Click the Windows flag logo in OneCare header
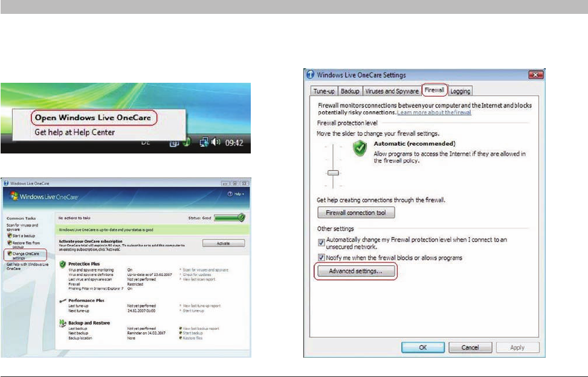 (x=15, y=196)
